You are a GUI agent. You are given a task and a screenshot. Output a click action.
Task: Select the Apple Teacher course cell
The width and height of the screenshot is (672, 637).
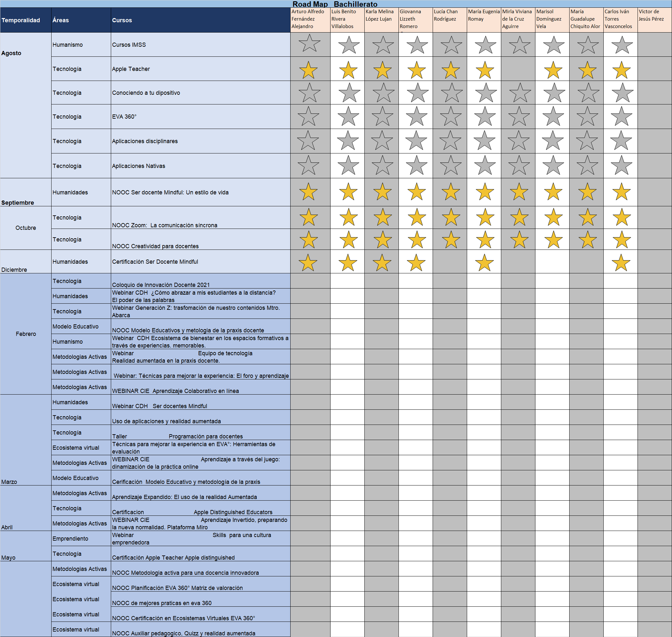pyautogui.click(x=201, y=69)
